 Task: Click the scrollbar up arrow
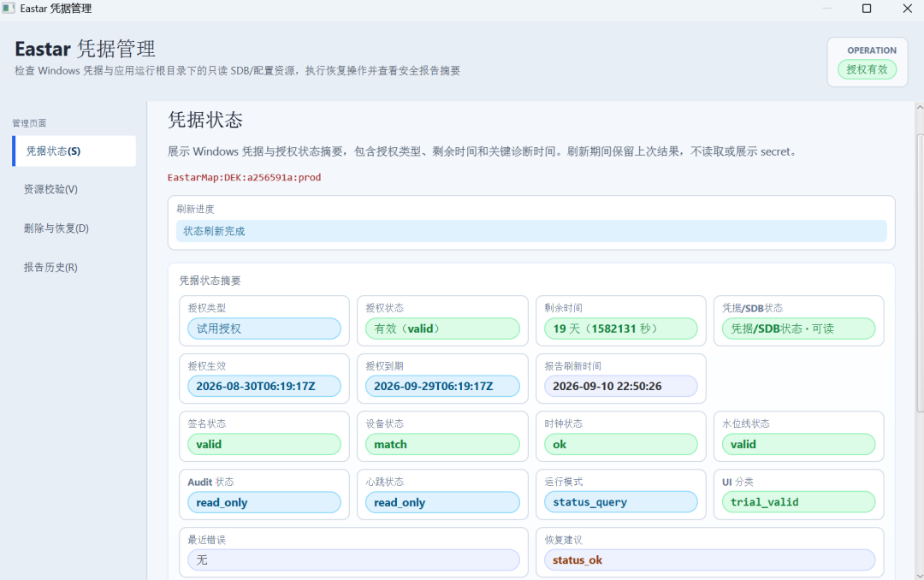point(919,108)
